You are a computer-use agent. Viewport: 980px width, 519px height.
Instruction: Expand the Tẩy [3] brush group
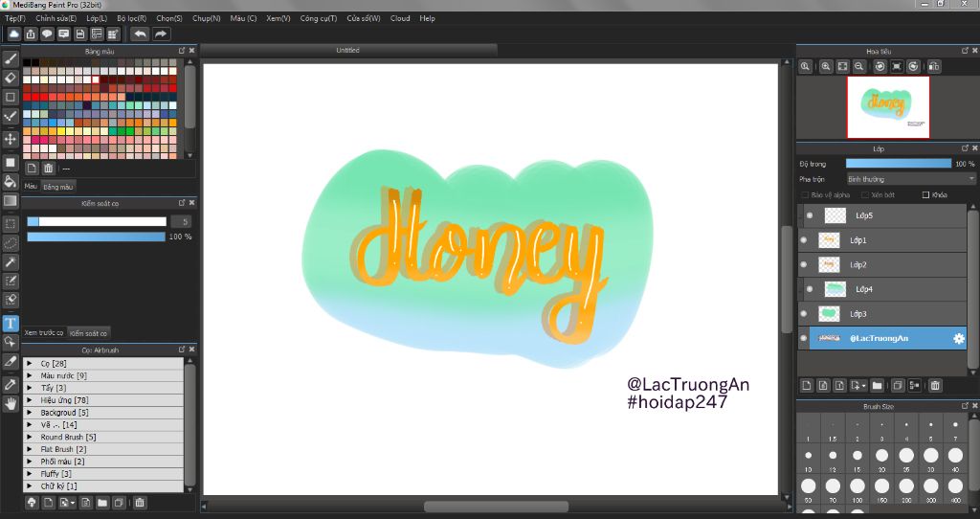click(30, 388)
